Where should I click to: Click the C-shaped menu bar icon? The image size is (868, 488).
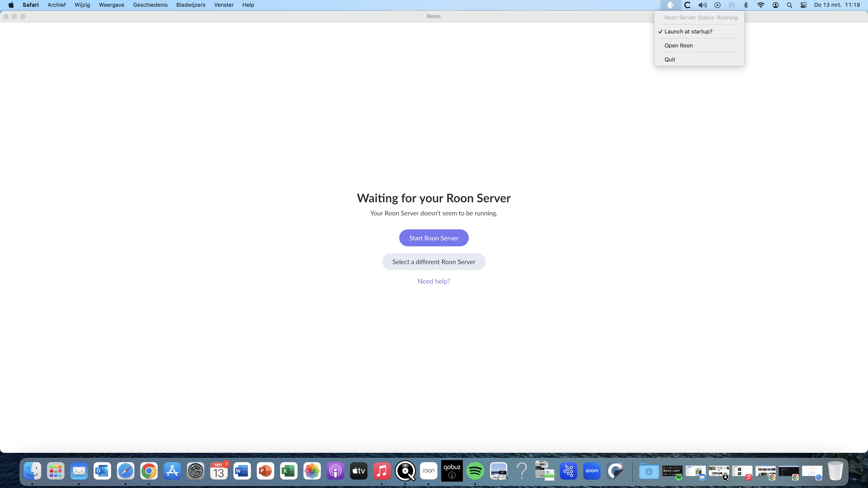[687, 5]
